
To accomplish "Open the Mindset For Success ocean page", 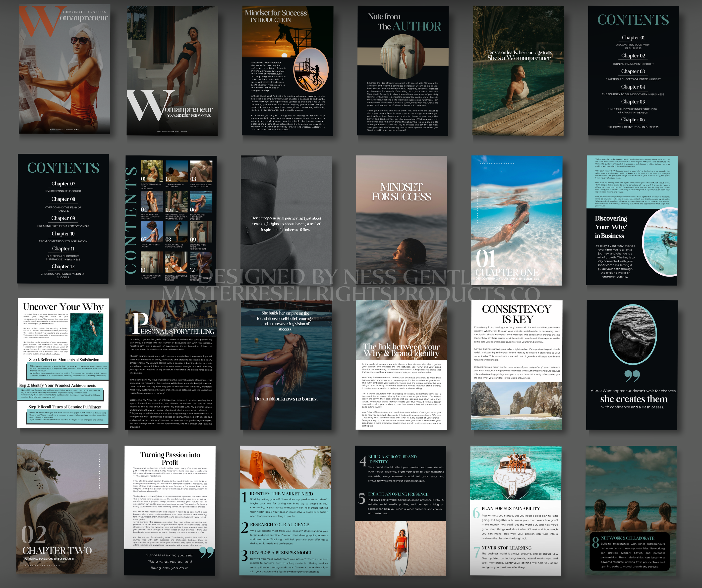I will point(401,220).
